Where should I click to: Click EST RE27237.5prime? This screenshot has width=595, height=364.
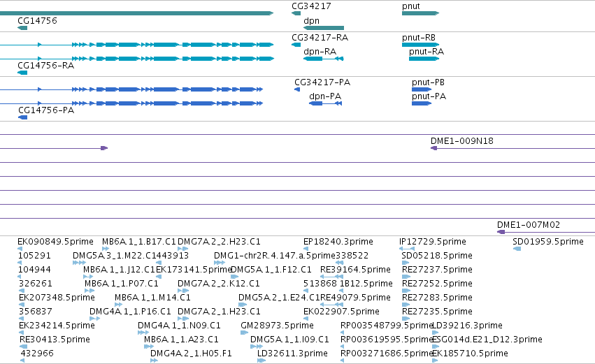[x=437, y=270]
